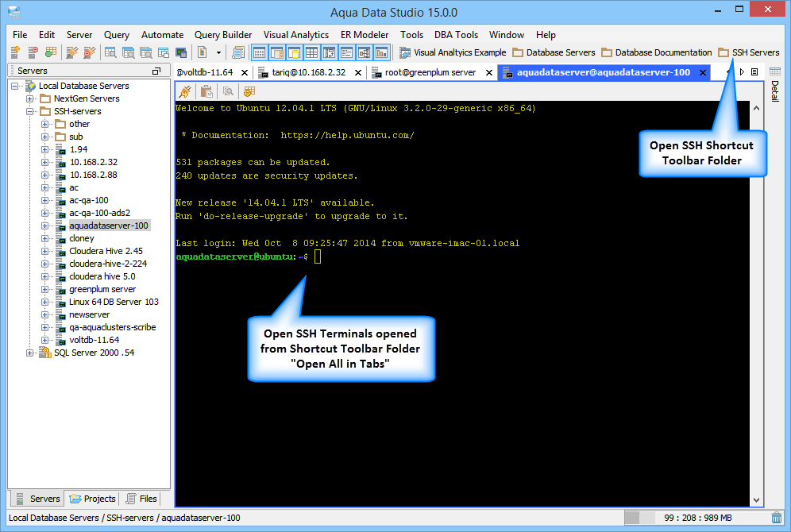
Task: Collapse Local Database Servers tree node
Action: [x=15, y=86]
